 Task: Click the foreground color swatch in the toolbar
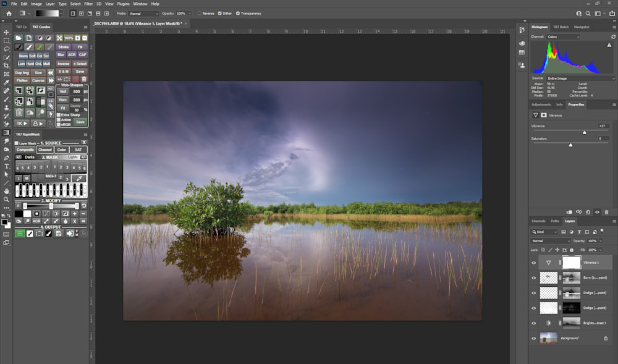tap(4, 222)
